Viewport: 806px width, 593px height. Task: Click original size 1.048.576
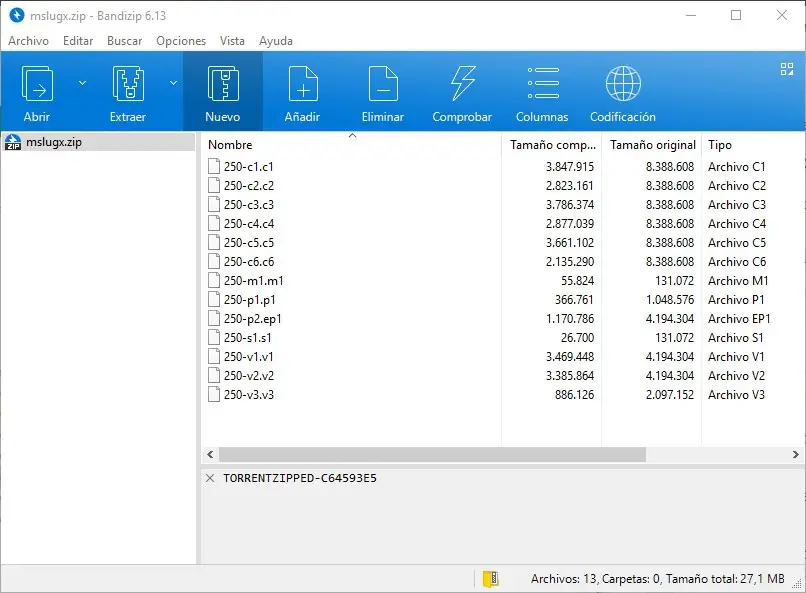(x=670, y=300)
